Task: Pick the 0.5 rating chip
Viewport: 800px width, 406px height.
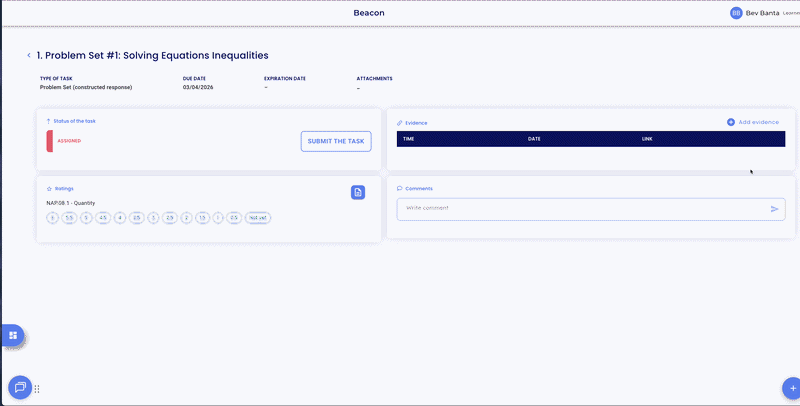Action: (x=234, y=217)
